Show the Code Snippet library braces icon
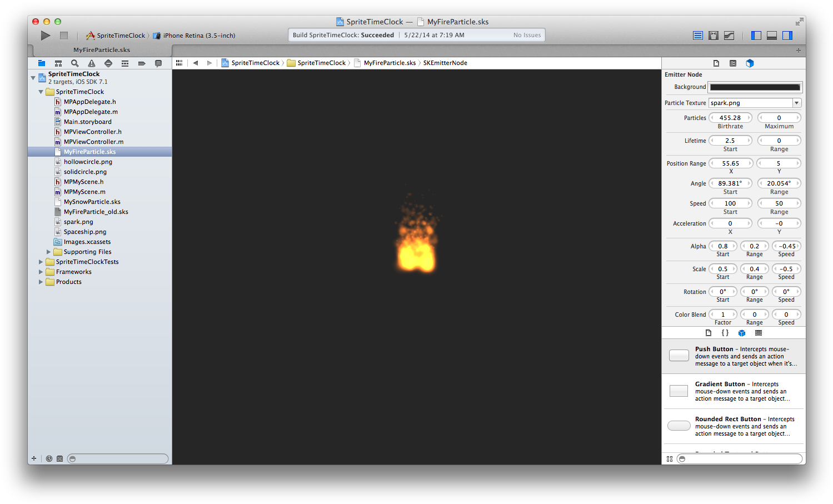The height and width of the screenshot is (504, 833). [x=725, y=333]
